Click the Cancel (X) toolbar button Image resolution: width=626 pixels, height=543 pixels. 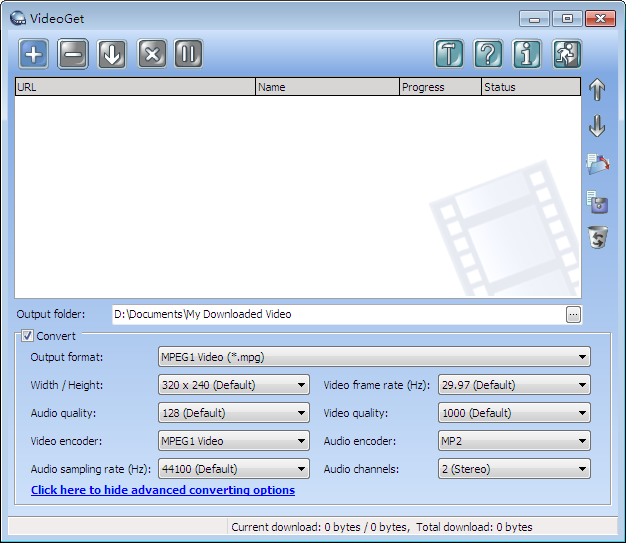(152, 54)
